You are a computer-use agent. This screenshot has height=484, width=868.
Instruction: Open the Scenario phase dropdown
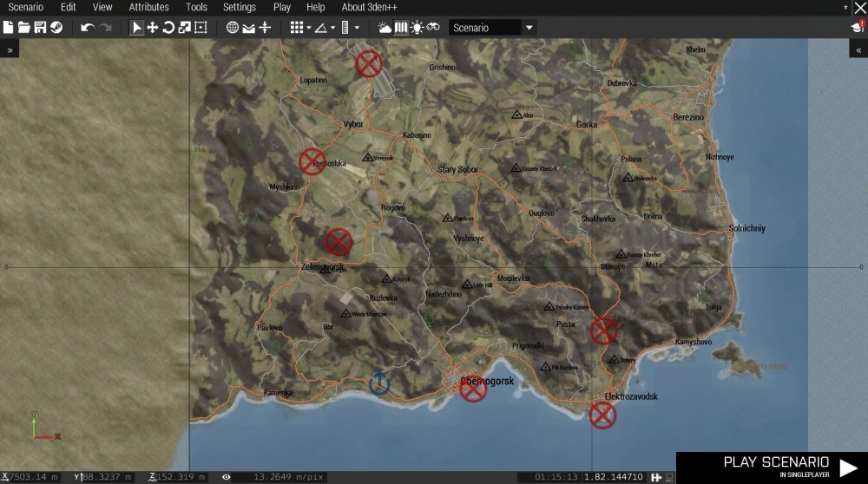click(x=529, y=28)
